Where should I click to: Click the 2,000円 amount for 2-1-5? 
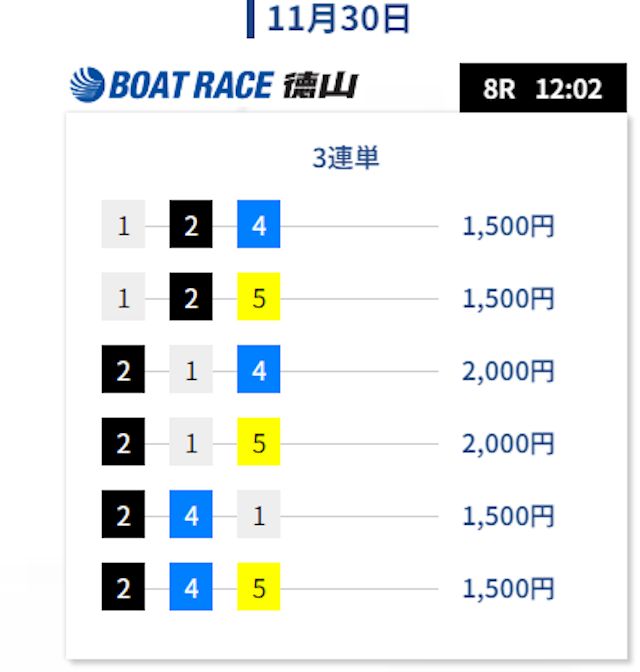[508, 443]
